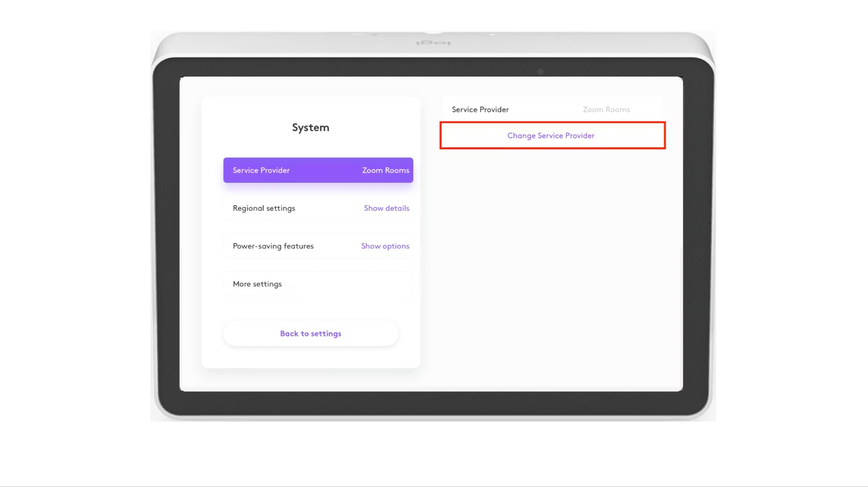This screenshot has height=487, width=868.
Task: Expand Regional settings via Show details
Action: [386, 208]
